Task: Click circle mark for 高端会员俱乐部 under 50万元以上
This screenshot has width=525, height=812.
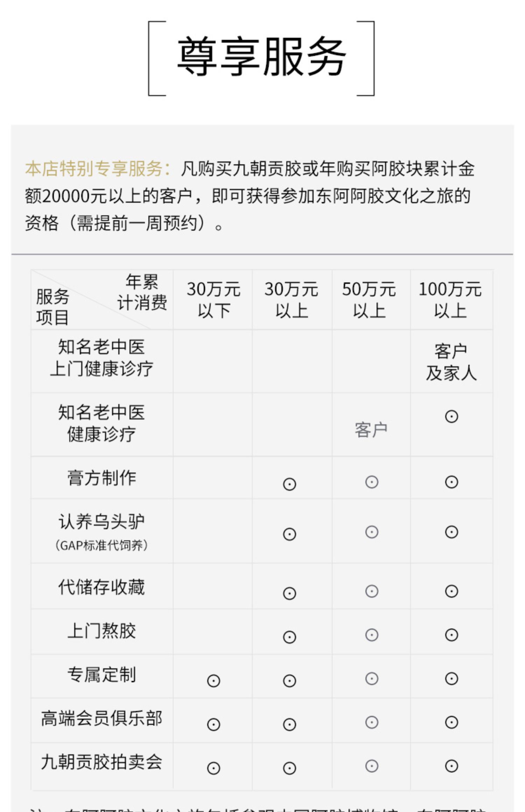Action: (x=372, y=722)
